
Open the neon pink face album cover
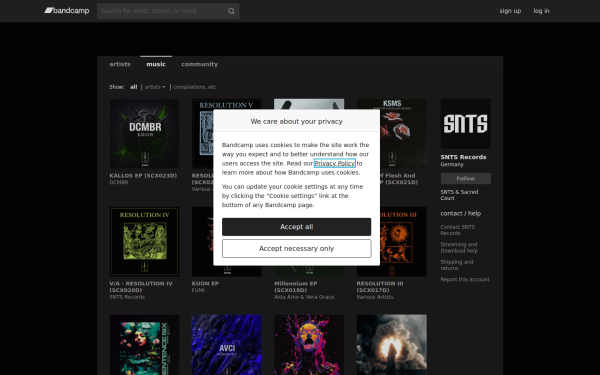tap(309, 345)
